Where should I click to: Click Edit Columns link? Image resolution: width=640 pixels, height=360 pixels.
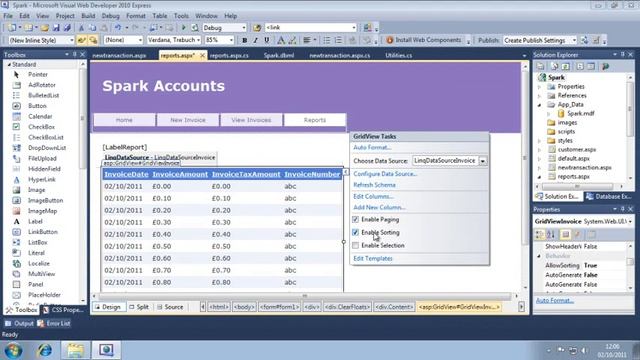pos(373,196)
